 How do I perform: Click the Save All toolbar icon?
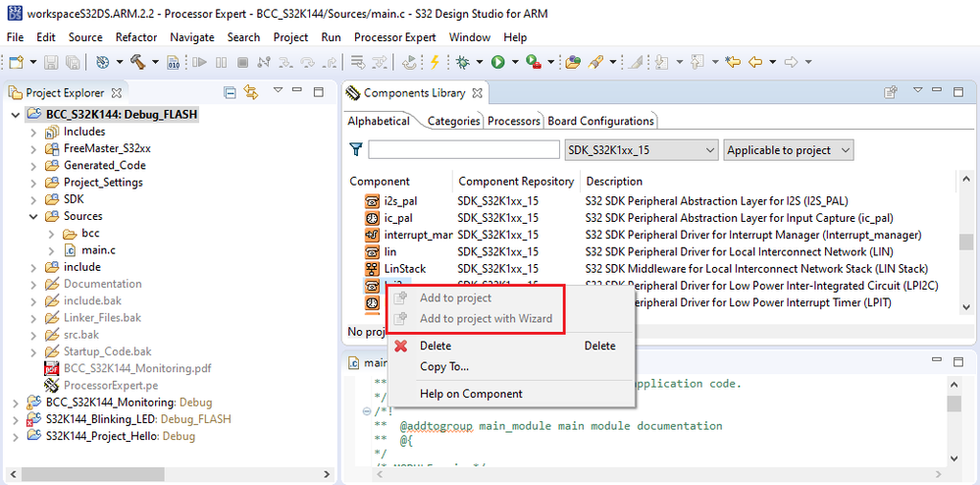[72, 61]
